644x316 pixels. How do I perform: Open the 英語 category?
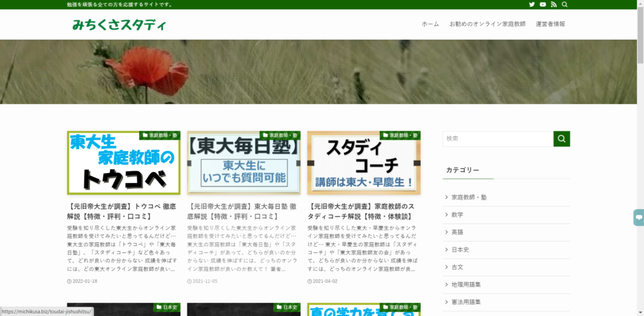[x=457, y=232]
